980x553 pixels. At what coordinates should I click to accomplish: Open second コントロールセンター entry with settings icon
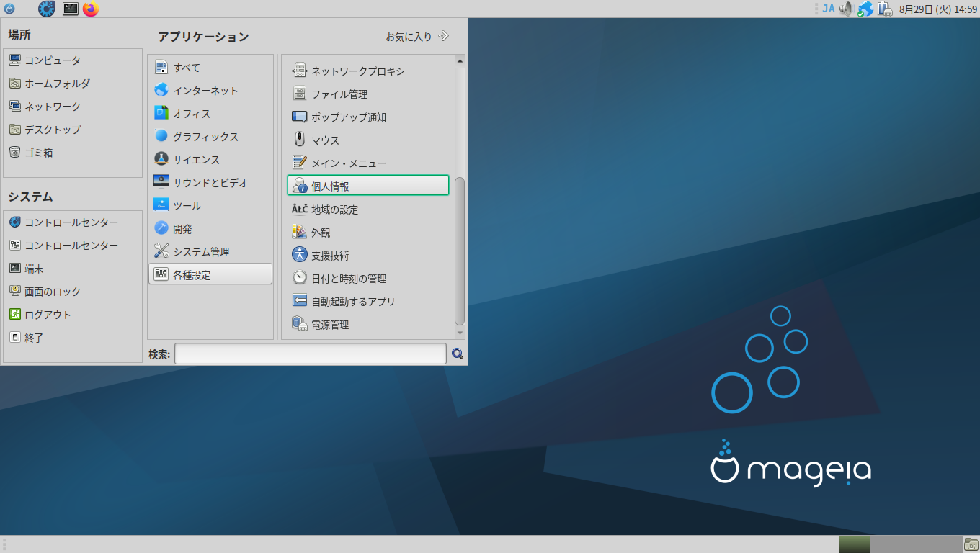(x=72, y=246)
